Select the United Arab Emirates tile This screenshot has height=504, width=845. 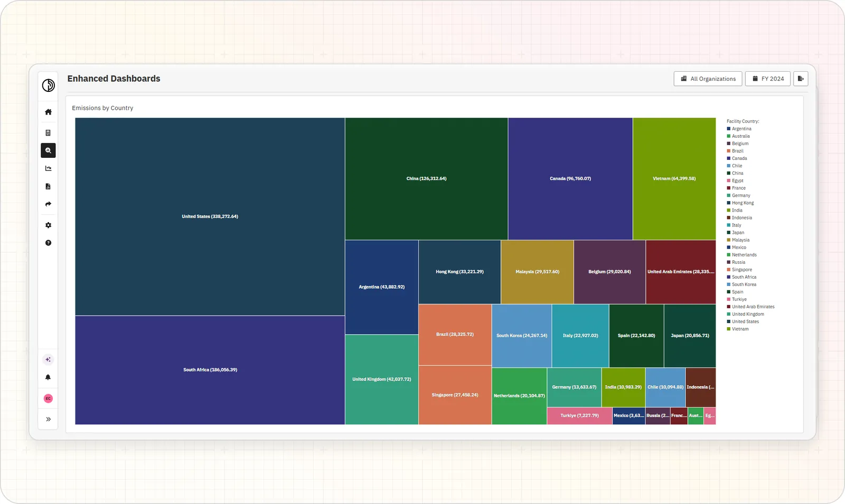point(681,272)
